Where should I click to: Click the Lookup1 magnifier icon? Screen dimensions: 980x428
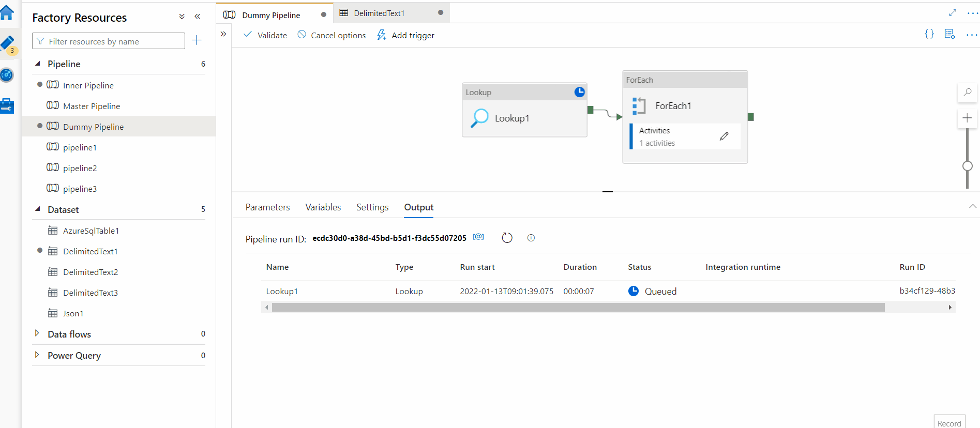pyautogui.click(x=479, y=118)
